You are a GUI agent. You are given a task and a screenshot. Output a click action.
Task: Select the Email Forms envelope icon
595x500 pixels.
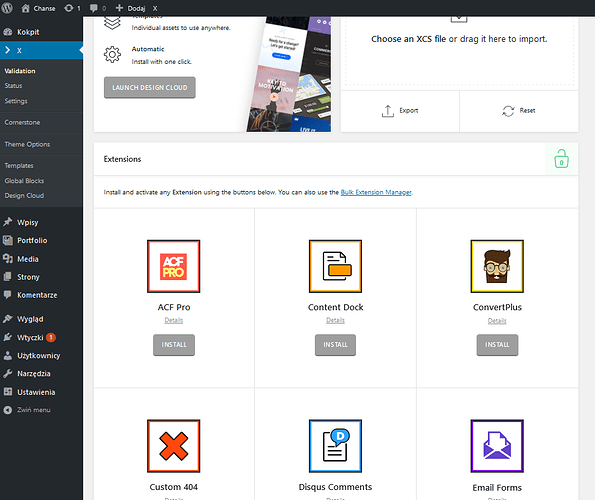click(x=497, y=446)
